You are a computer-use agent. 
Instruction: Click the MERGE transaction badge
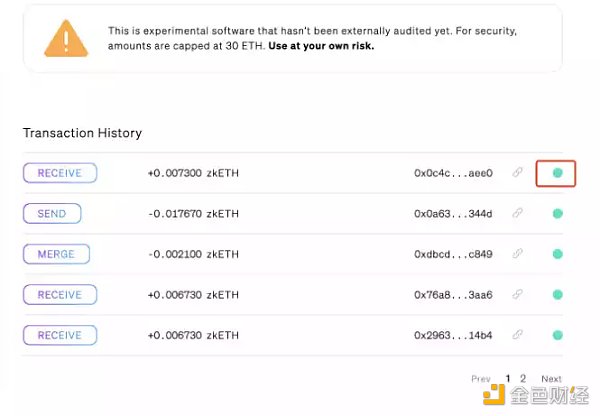click(x=56, y=254)
